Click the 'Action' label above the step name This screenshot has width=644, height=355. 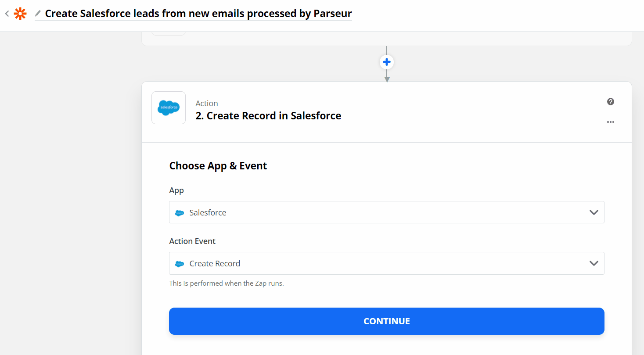pos(207,103)
